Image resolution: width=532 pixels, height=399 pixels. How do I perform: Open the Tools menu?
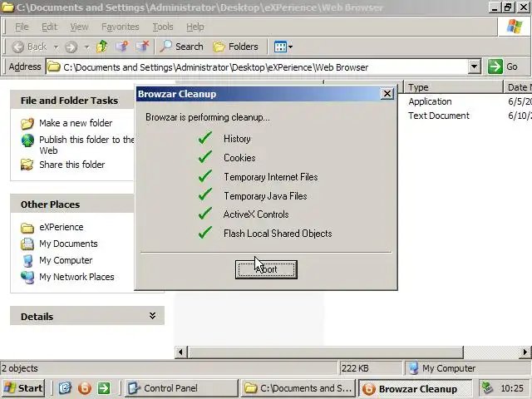163,27
